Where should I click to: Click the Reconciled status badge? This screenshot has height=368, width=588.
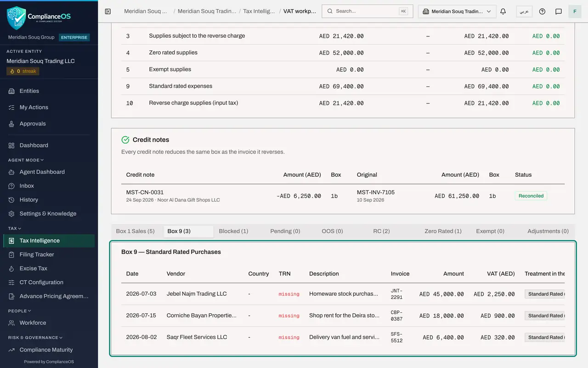click(531, 196)
